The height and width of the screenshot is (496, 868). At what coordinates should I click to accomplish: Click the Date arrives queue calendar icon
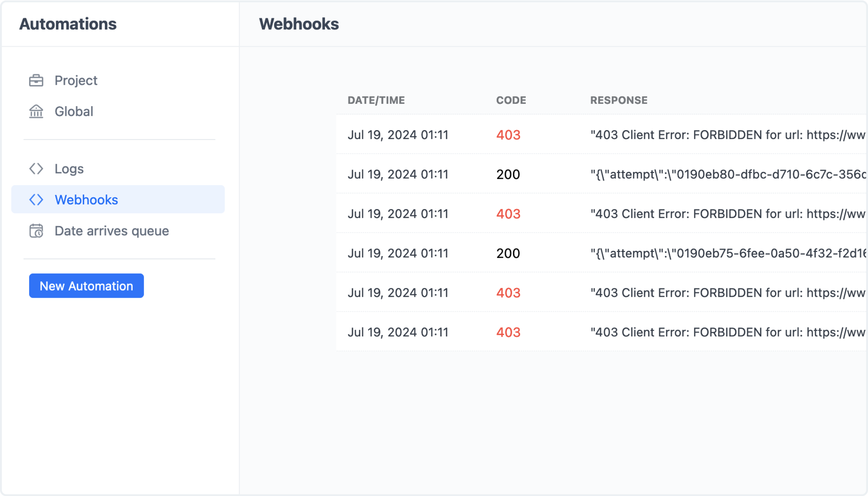click(x=36, y=231)
